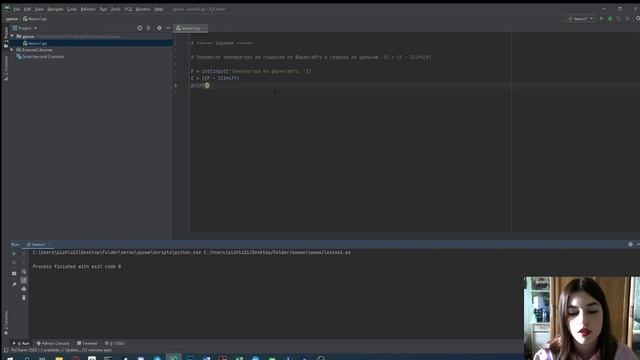Expand External Libraries node

(12, 50)
